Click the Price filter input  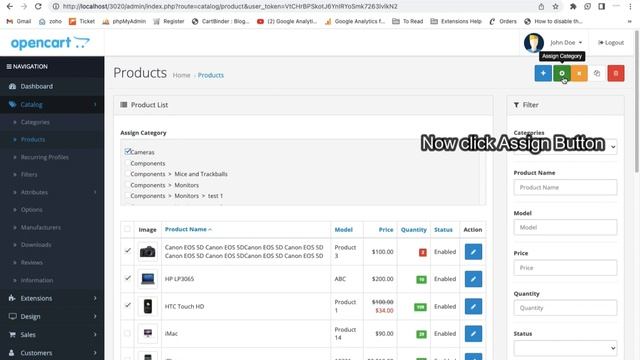tap(565, 268)
